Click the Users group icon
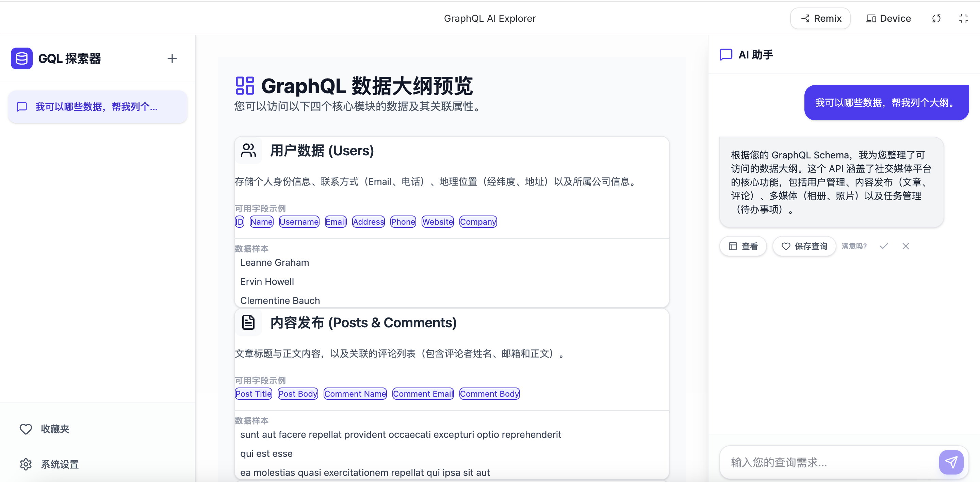 248,151
